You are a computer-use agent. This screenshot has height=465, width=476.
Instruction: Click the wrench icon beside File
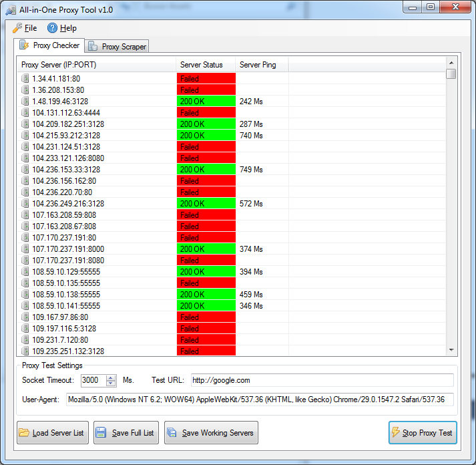(17, 28)
